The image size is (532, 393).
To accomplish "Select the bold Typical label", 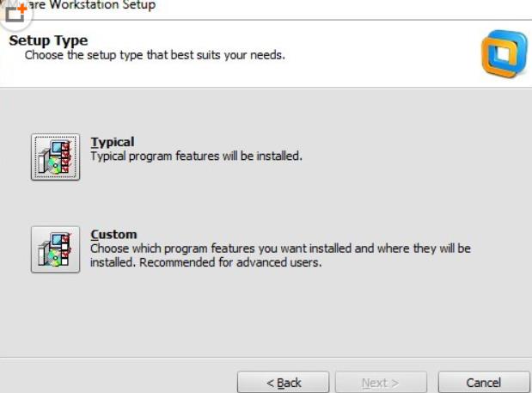I will coord(113,142).
